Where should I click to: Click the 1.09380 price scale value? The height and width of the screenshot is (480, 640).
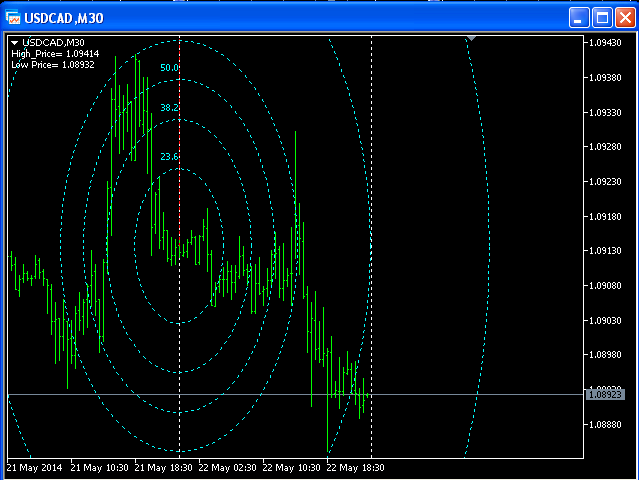605,78
